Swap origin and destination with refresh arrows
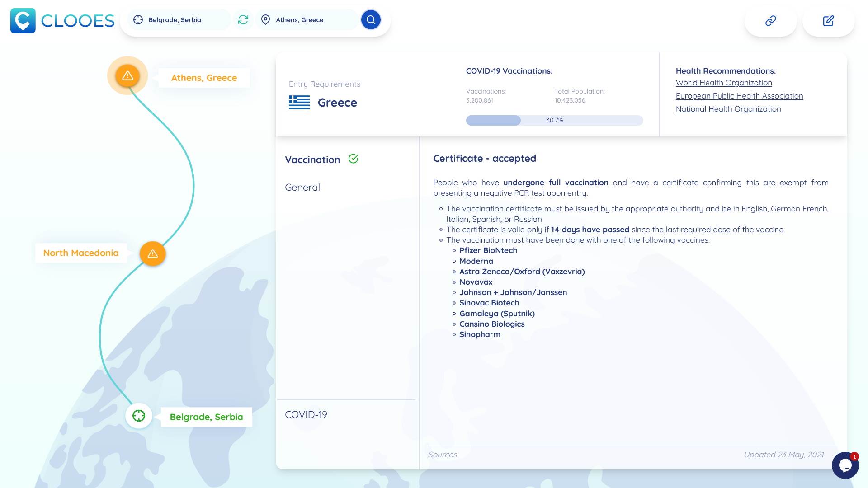The image size is (868, 488). pos(243,20)
